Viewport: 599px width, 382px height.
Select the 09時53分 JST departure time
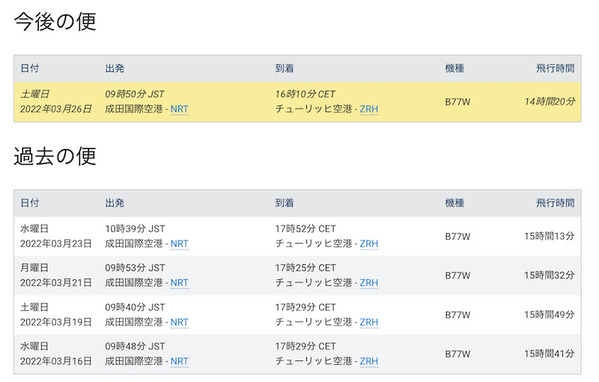(x=135, y=268)
